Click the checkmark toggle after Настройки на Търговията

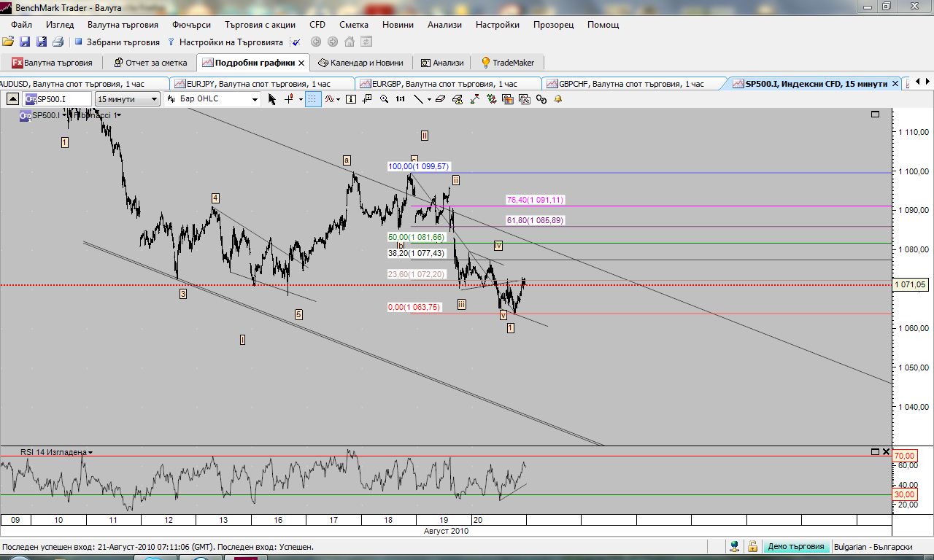coord(296,42)
